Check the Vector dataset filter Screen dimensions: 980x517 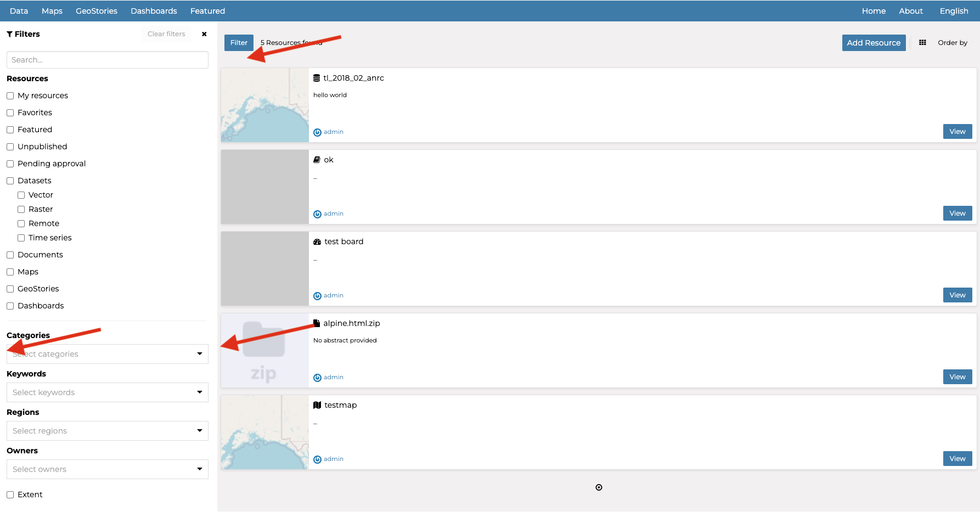[x=21, y=195]
